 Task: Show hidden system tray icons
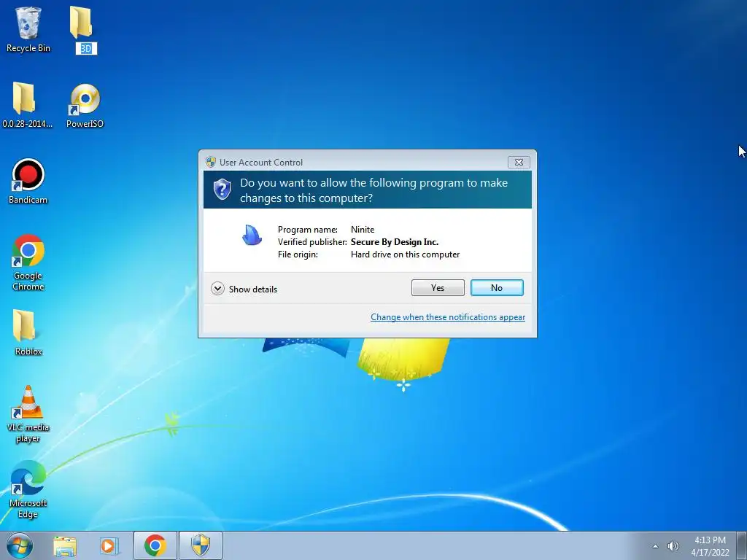(x=656, y=546)
